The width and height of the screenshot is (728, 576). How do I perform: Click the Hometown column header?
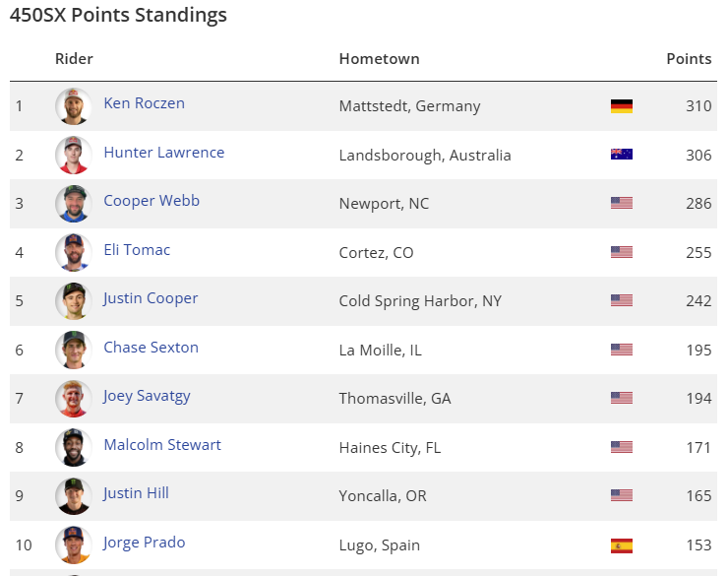[x=379, y=59]
